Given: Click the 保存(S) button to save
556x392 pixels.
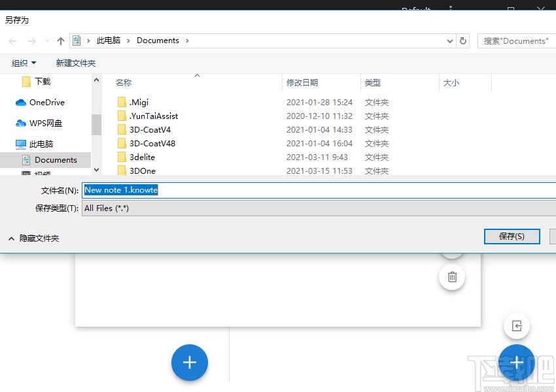Looking at the screenshot, I should click(512, 237).
